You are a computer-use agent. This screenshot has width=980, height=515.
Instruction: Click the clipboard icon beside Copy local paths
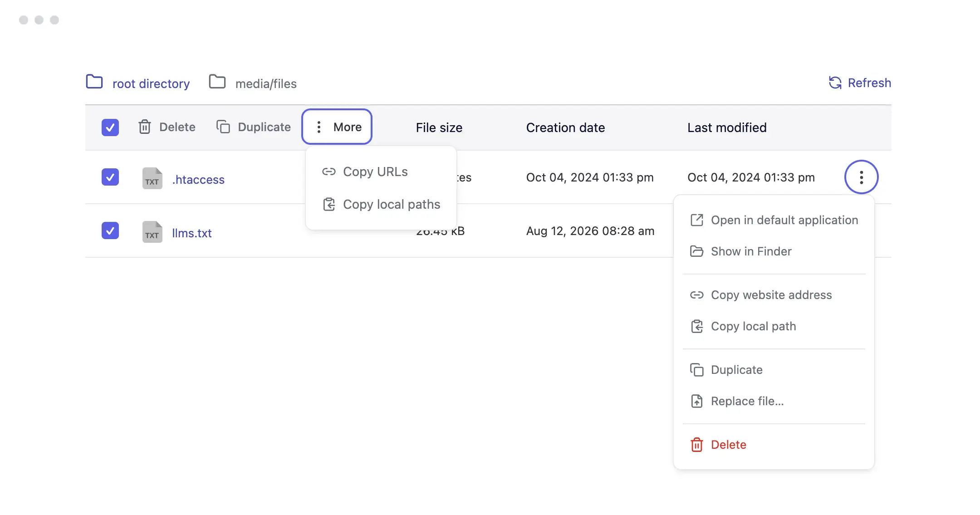tap(329, 204)
